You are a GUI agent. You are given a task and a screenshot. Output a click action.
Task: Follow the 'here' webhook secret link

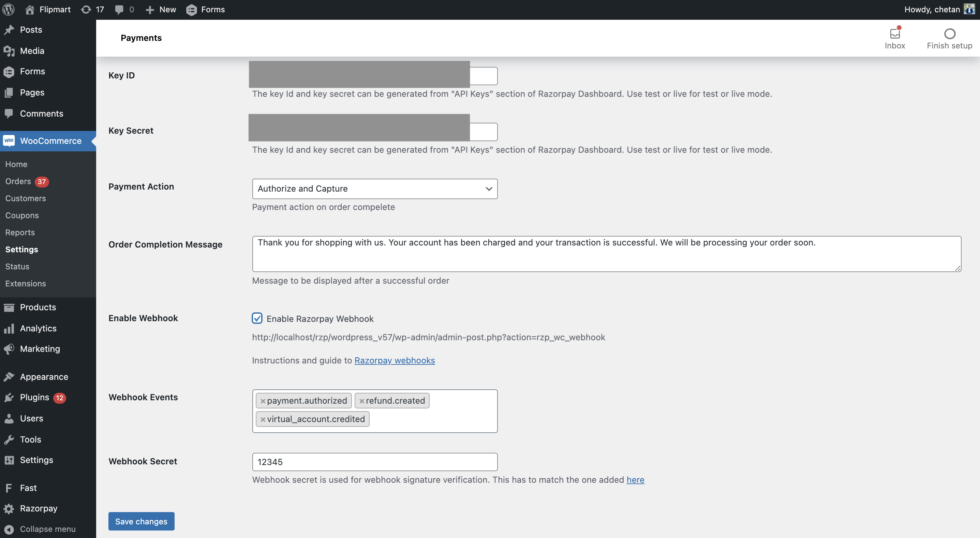pos(635,480)
